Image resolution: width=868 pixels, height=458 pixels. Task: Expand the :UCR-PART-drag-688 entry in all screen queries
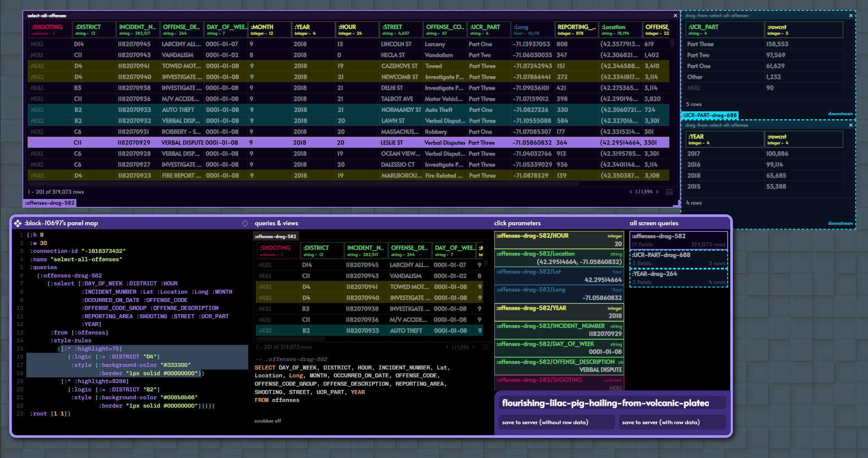679,259
